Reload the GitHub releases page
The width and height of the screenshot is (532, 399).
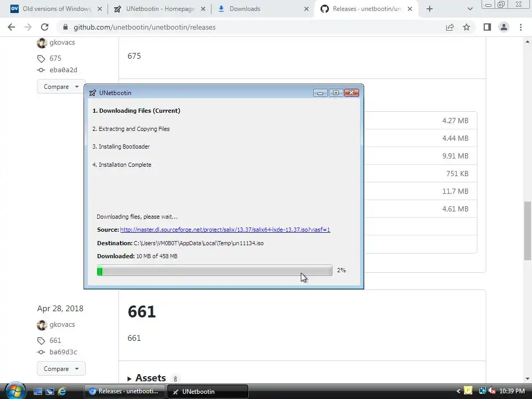coord(45,27)
